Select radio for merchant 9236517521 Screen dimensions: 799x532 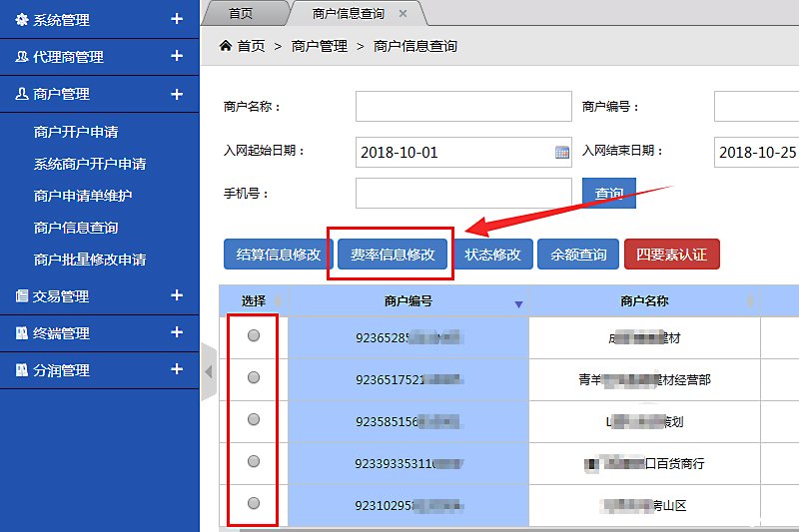pos(254,377)
